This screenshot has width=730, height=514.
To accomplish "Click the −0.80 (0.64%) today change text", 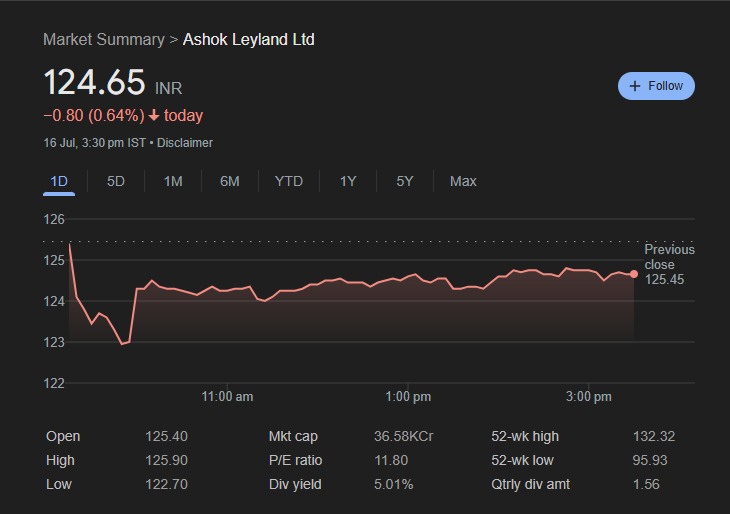I will [123, 115].
